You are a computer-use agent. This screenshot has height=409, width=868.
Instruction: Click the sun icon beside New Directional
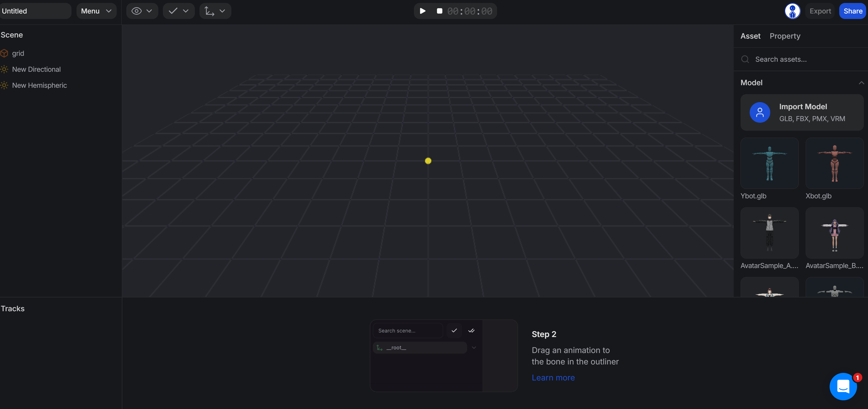[x=4, y=69]
